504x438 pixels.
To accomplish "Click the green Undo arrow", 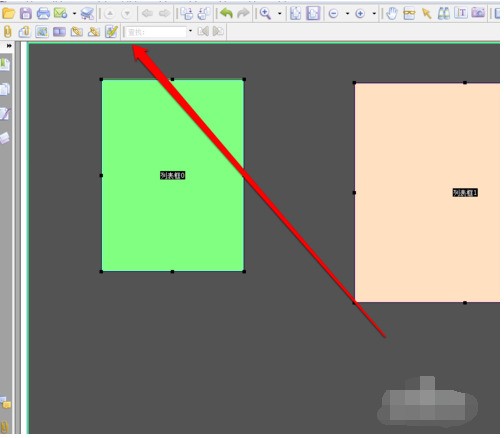I will tap(226, 14).
